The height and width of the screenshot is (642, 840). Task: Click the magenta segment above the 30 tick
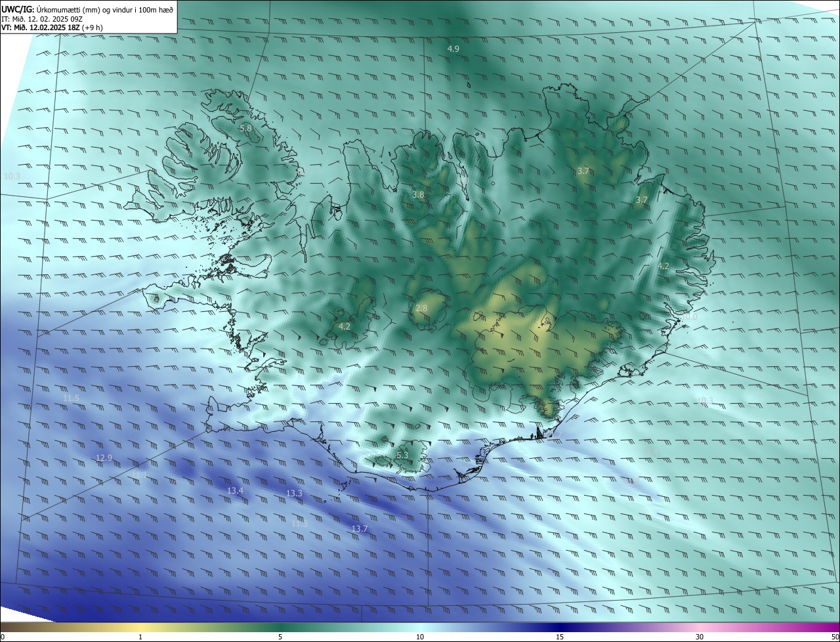(700, 628)
